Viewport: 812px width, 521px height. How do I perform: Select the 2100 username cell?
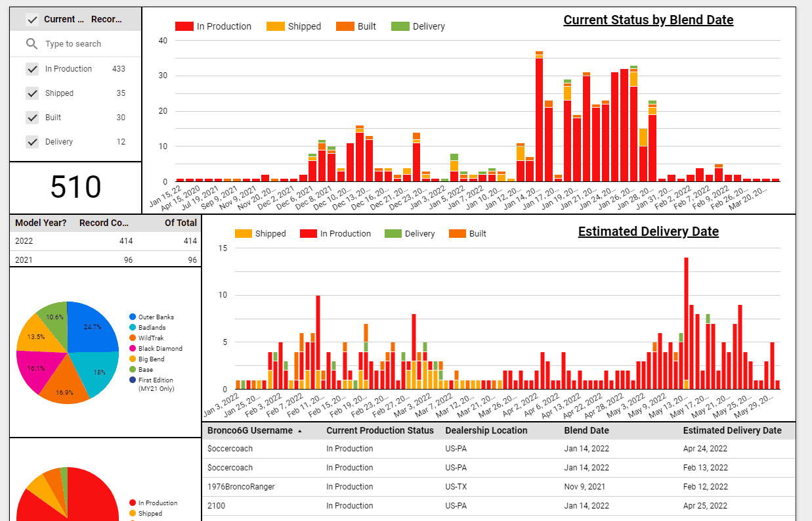tap(216, 506)
